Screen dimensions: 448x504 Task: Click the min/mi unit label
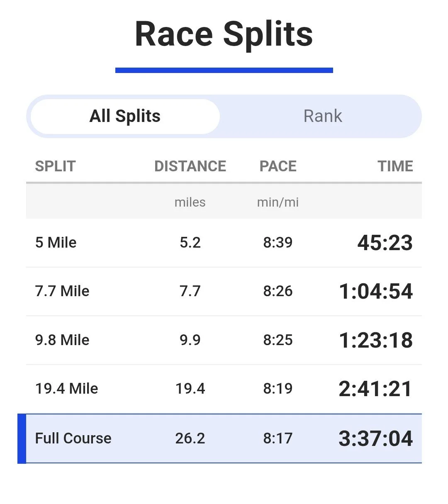pyautogui.click(x=278, y=202)
